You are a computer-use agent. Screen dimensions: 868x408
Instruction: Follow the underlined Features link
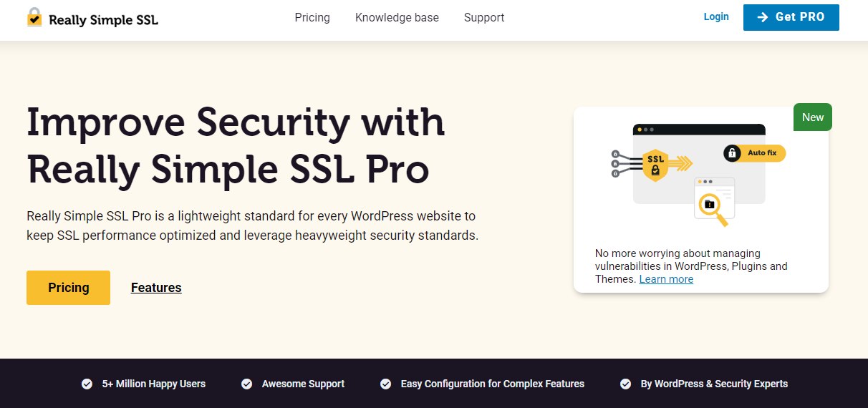pyautogui.click(x=156, y=288)
